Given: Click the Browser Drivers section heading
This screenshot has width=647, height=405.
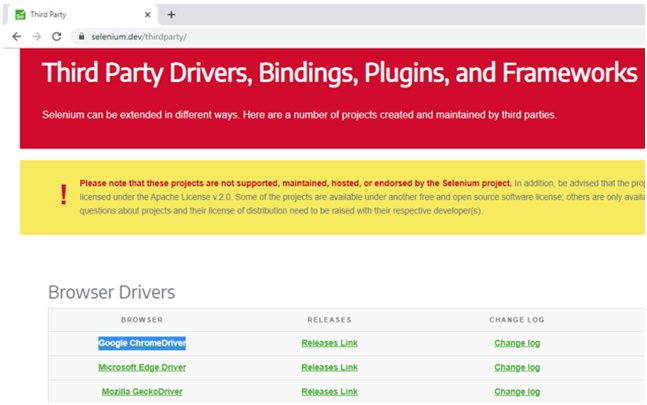Looking at the screenshot, I should (111, 292).
